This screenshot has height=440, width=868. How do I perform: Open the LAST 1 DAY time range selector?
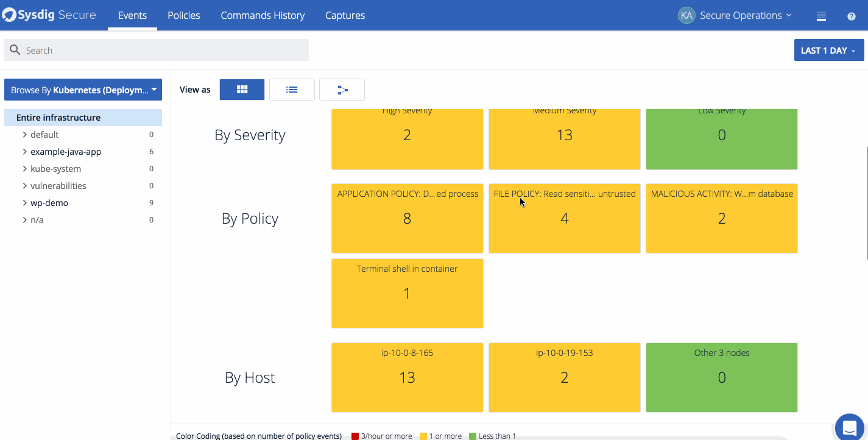(x=828, y=49)
